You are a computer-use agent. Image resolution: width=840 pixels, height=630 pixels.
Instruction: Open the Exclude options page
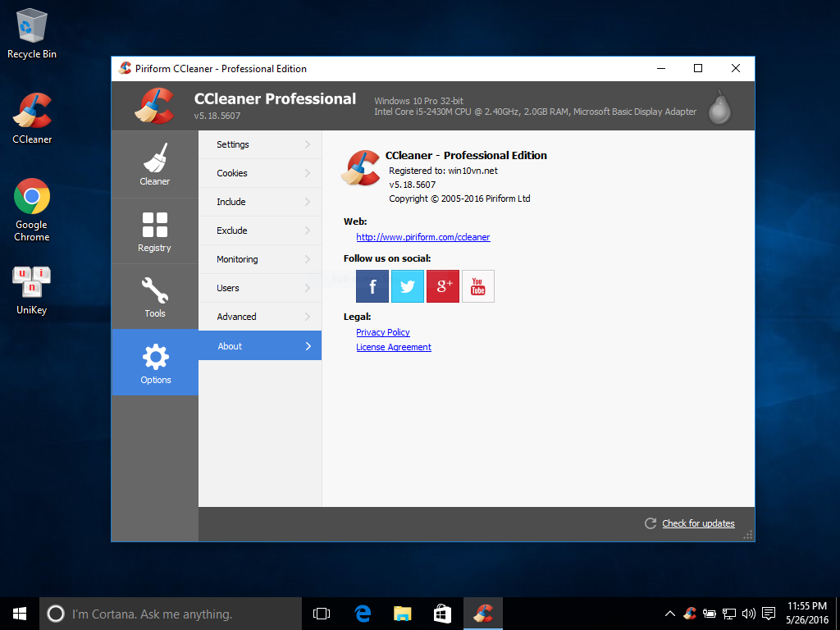pos(260,231)
